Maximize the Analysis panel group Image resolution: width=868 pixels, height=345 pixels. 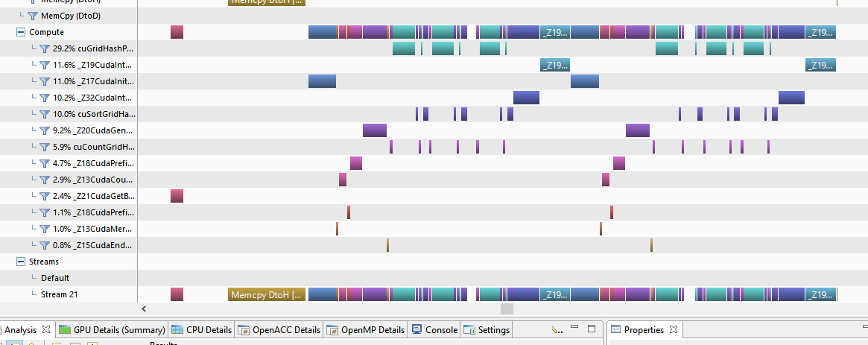[x=592, y=329]
